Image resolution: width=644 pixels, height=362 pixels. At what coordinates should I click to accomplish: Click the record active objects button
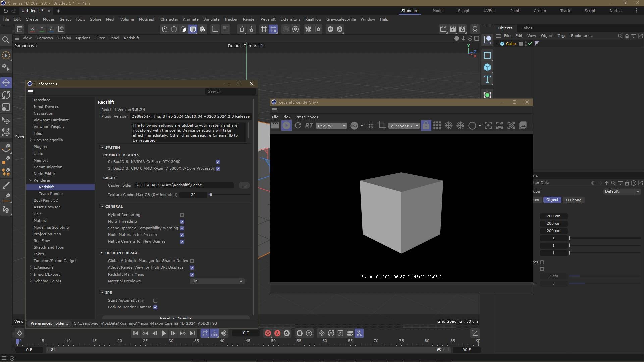[x=268, y=333]
